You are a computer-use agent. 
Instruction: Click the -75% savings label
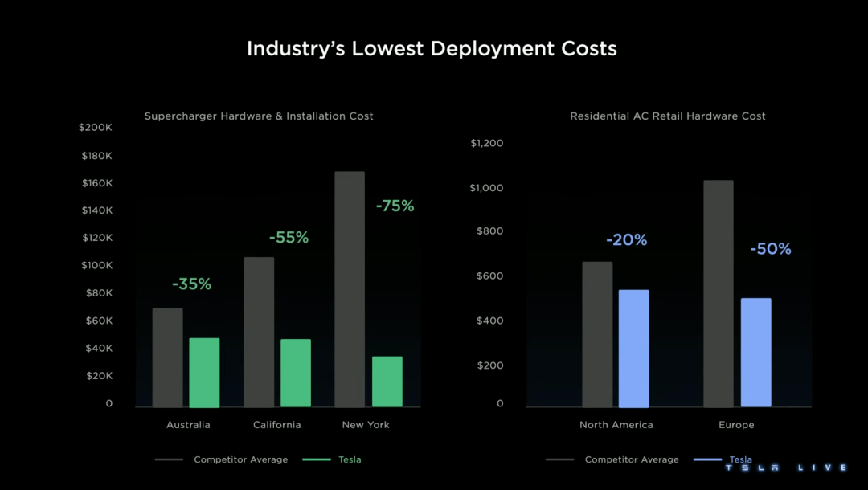395,206
